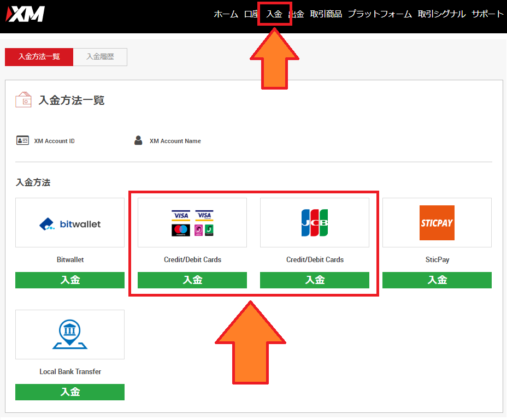Open the 取引商品 menu item
This screenshot has width=507, height=420.
(x=326, y=14)
